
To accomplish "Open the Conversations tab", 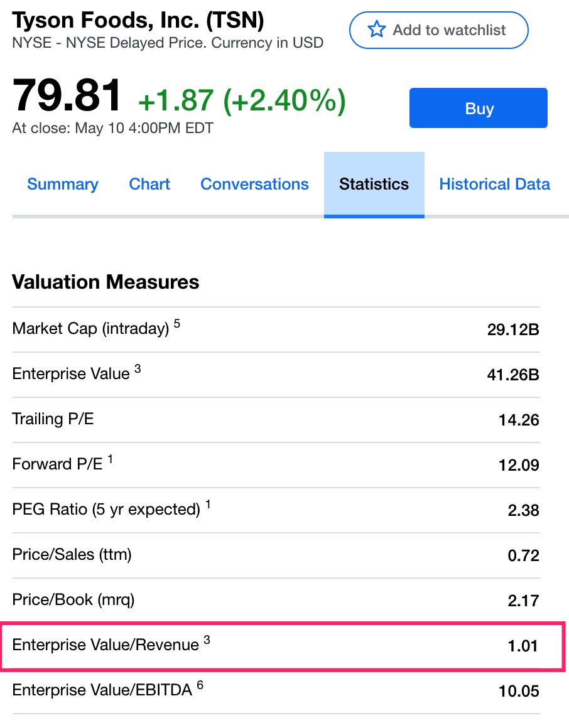I will pos(254,185).
